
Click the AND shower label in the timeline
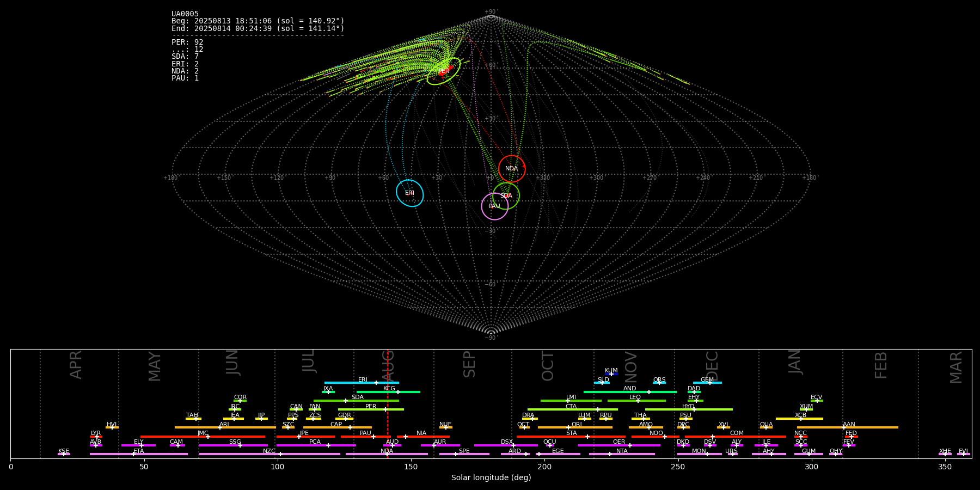click(x=630, y=389)
